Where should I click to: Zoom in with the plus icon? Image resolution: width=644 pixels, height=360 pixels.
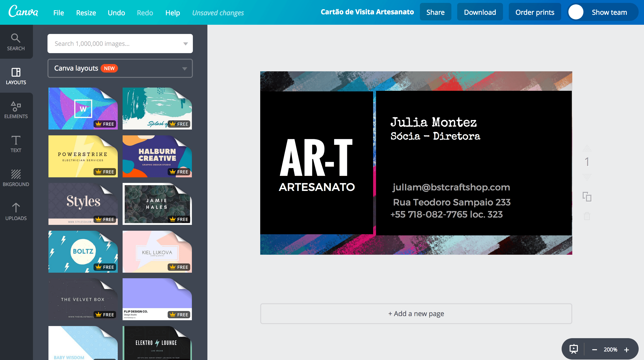click(627, 350)
